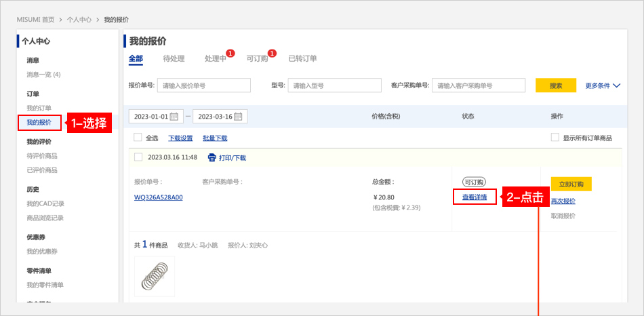Screen dimensions: 644x316
Task: Click the red badge on 可订购 tab
Action: point(272,54)
